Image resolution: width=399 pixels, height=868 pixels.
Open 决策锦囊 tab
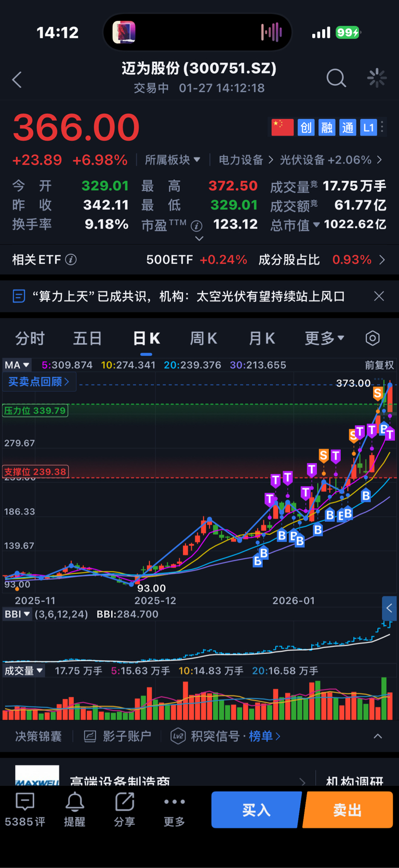pos(38,736)
